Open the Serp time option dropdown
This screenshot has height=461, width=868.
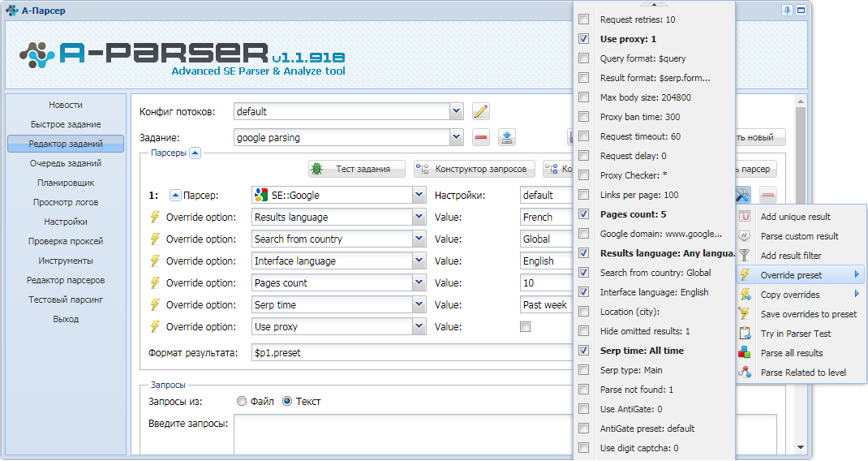point(419,304)
